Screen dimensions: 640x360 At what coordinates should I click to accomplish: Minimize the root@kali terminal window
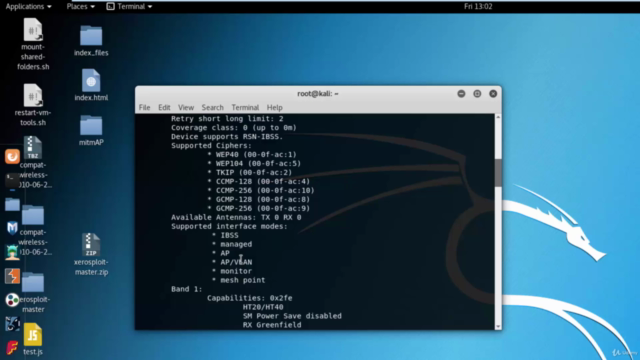pyautogui.click(x=461, y=93)
